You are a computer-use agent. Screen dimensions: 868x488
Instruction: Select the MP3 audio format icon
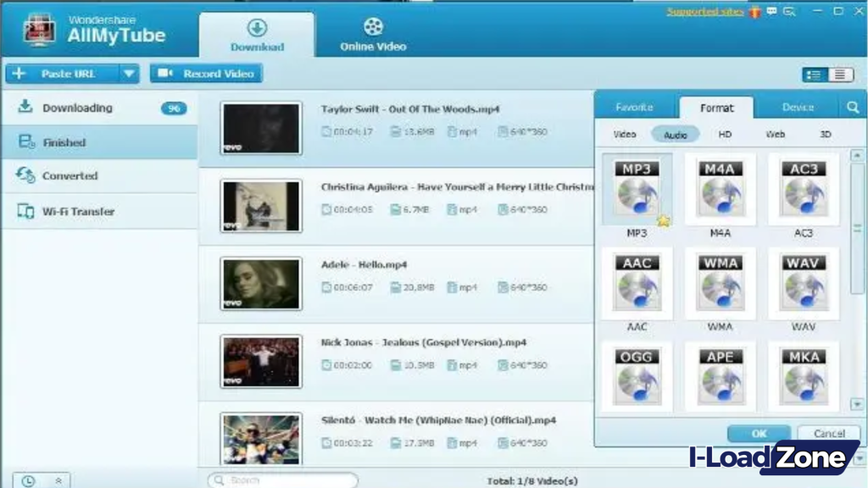[x=637, y=189]
